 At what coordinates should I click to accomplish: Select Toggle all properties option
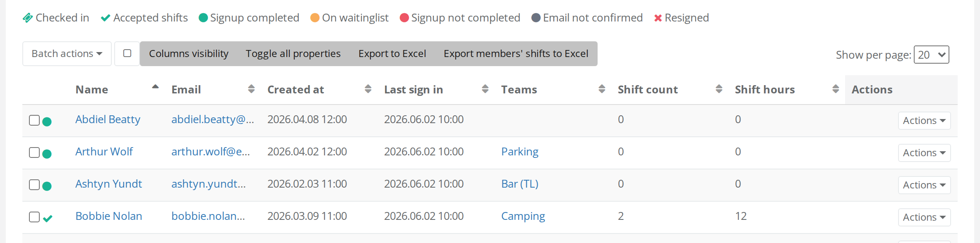(293, 54)
